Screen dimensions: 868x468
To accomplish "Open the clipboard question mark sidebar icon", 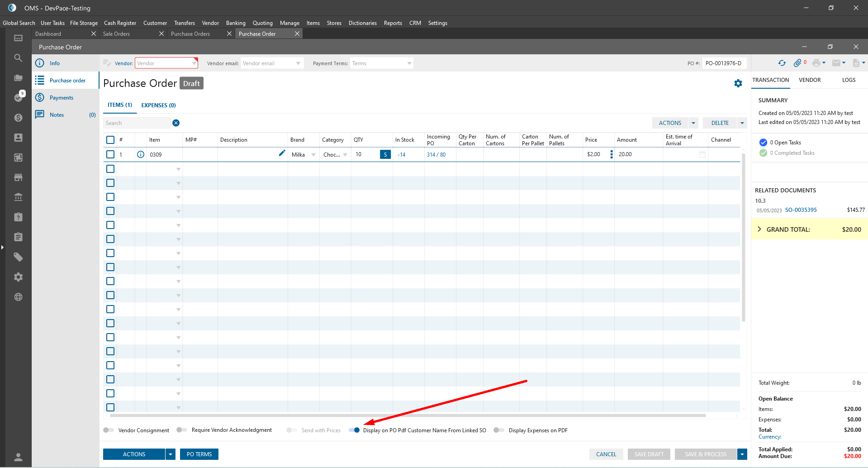I will pyautogui.click(x=18, y=217).
